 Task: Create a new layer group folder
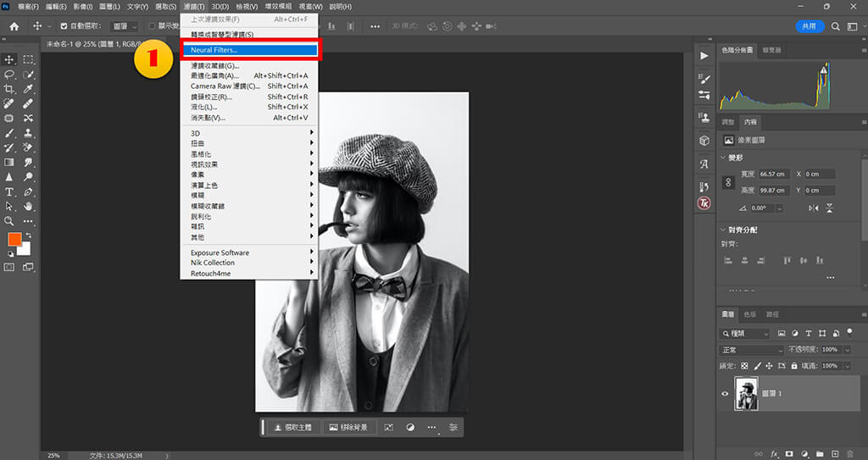(820, 454)
